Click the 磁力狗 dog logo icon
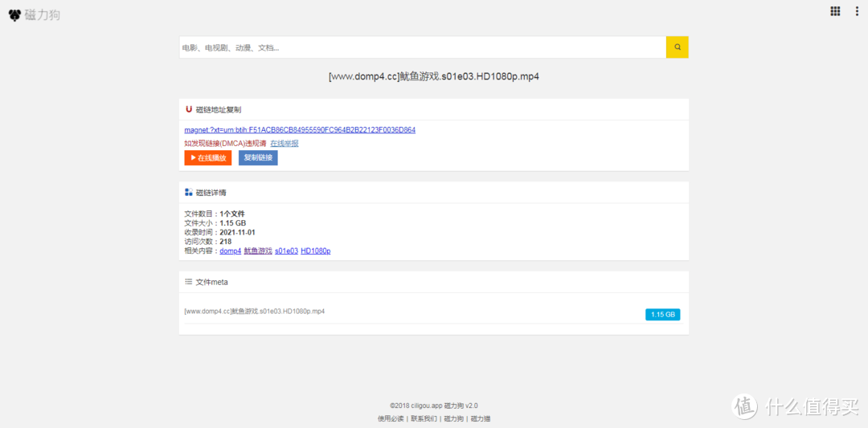Viewport: 868px width, 428px height. click(x=14, y=15)
